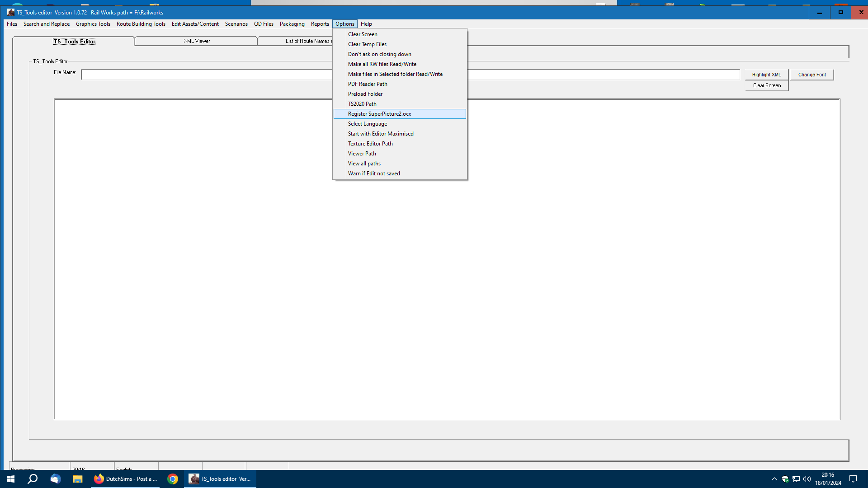Screen dimensions: 868x488
Task: Open File Explorer from the taskbar
Action: [77, 479]
